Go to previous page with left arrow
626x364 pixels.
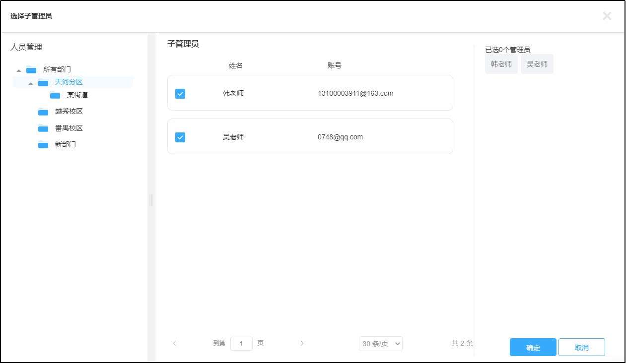(x=175, y=343)
